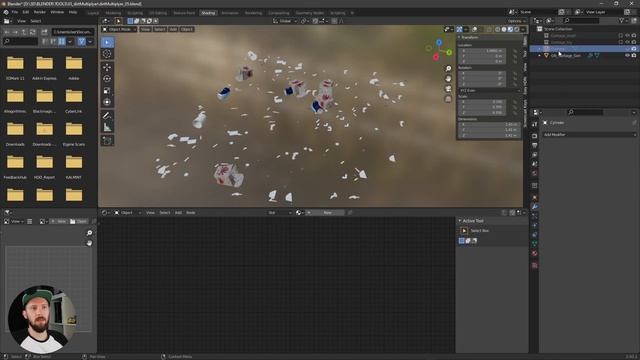The width and height of the screenshot is (640, 360).
Task: Select the Scale tool
Action: (107, 91)
